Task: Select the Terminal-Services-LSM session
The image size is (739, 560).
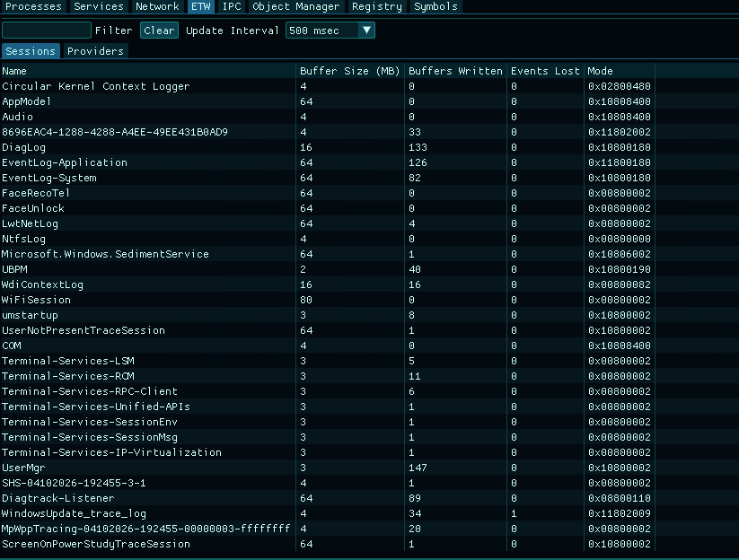Action: [x=328, y=361]
